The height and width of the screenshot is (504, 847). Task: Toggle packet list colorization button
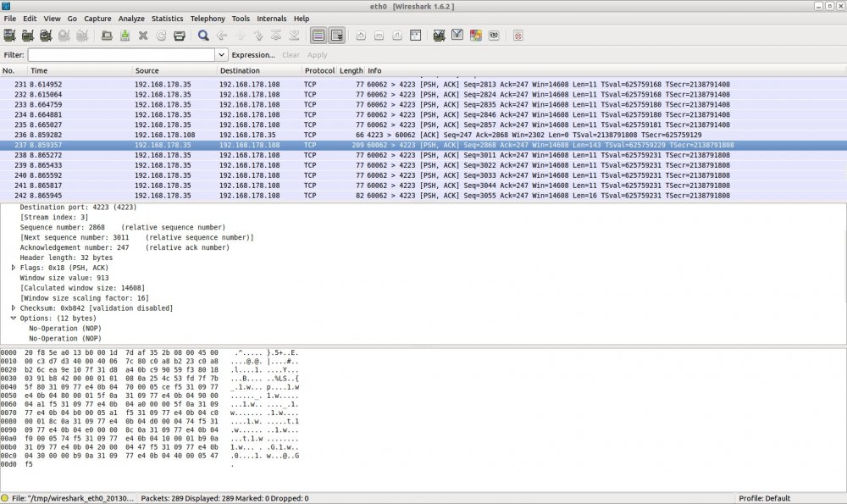click(x=318, y=36)
